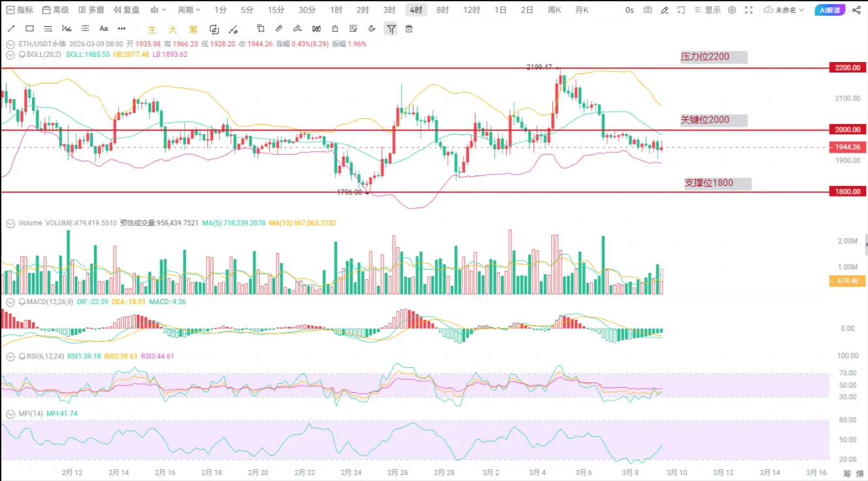
Task: Click the active 4时 timeframe tab
Action: pyautogui.click(x=415, y=10)
